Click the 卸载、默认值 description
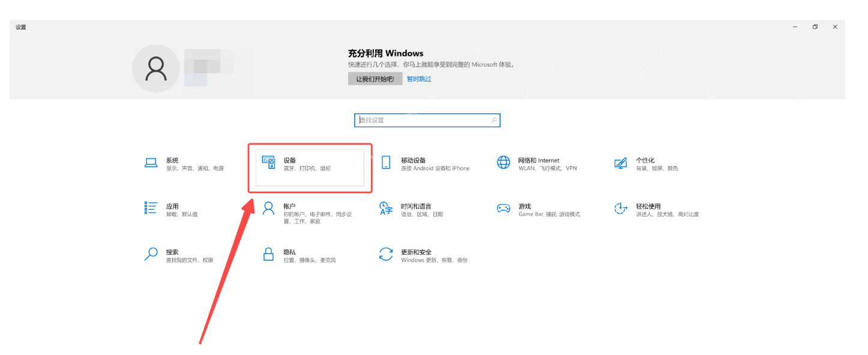 coord(182,214)
